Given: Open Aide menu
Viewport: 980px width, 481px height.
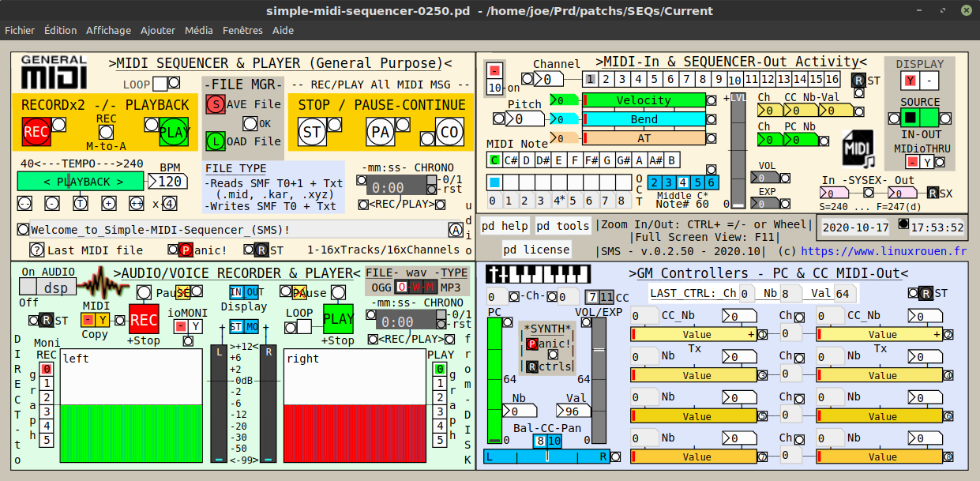Looking at the screenshot, I should [x=283, y=30].
